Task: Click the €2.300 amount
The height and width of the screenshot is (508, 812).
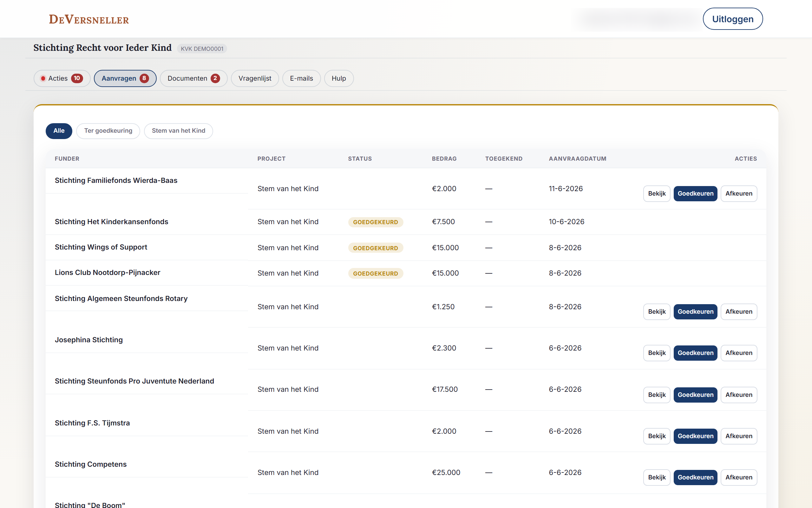Action: (x=444, y=348)
